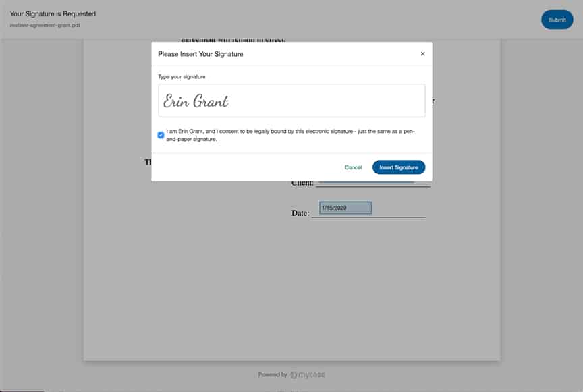Click the Powered by footer text
Viewport: 583px width, 392px height.
[x=272, y=374]
